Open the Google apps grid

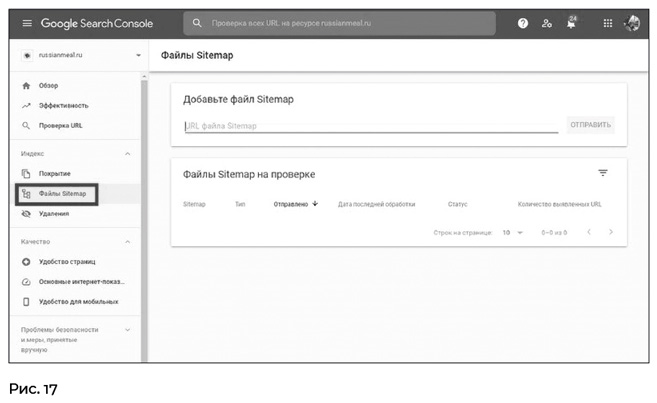(x=608, y=23)
